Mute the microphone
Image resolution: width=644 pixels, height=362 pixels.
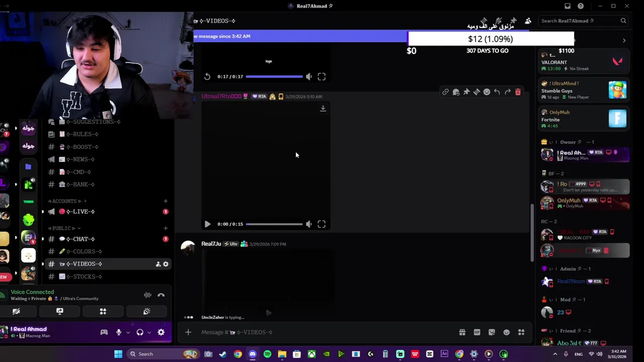point(119,332)
